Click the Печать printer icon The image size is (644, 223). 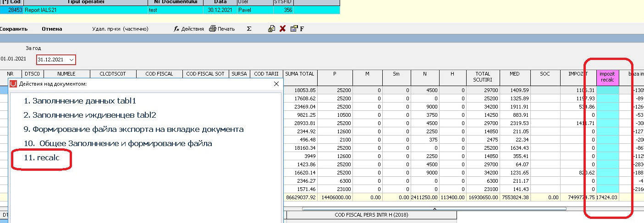pyautogui.click(x=212, y=29)
